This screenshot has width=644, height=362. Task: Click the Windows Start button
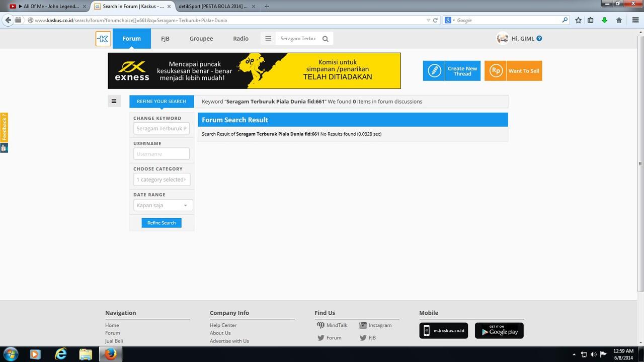click(11, 354)
